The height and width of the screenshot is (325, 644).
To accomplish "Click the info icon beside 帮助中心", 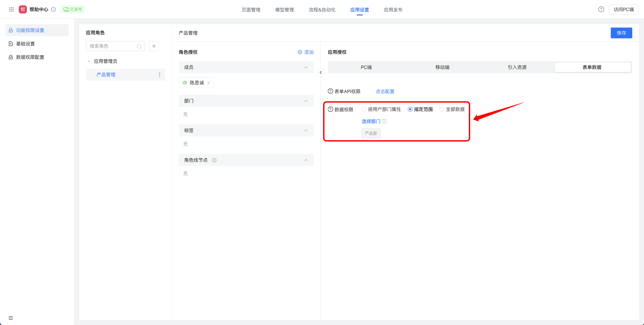I will (53, 9).
